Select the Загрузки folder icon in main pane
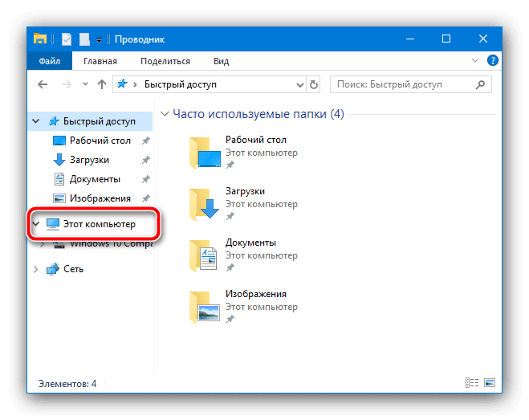 point(205,204)
